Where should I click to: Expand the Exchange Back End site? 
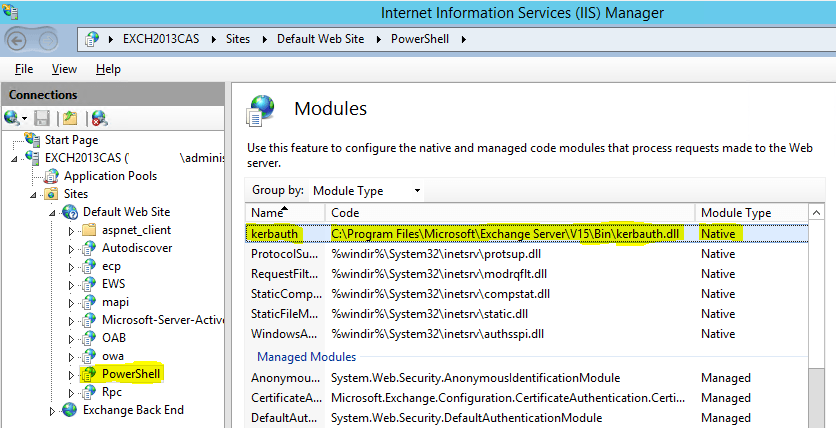(53, 410)
